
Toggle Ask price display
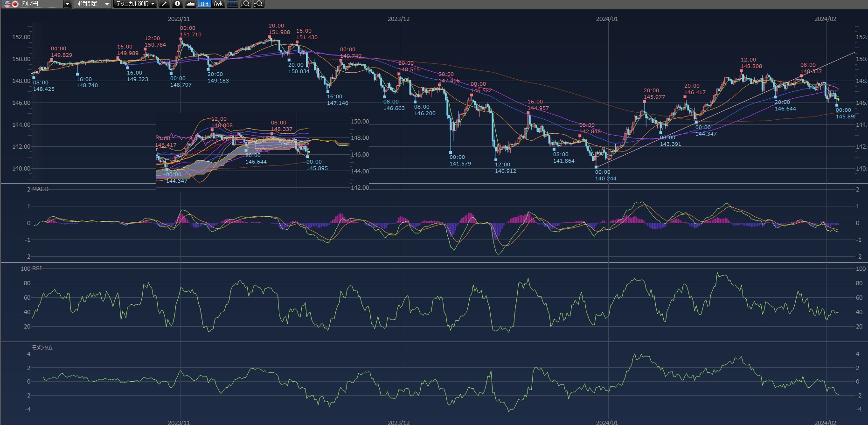(218, 4)
